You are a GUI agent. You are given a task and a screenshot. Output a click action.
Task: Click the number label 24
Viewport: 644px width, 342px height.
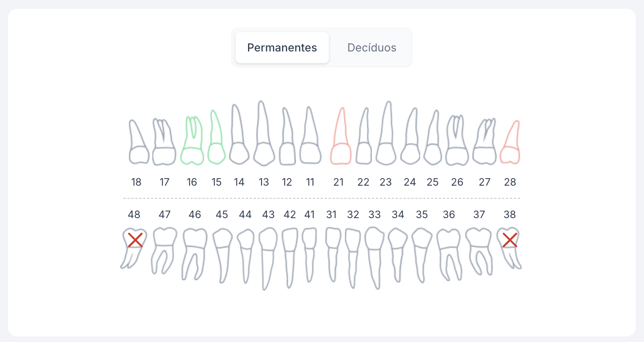point(409,182)
